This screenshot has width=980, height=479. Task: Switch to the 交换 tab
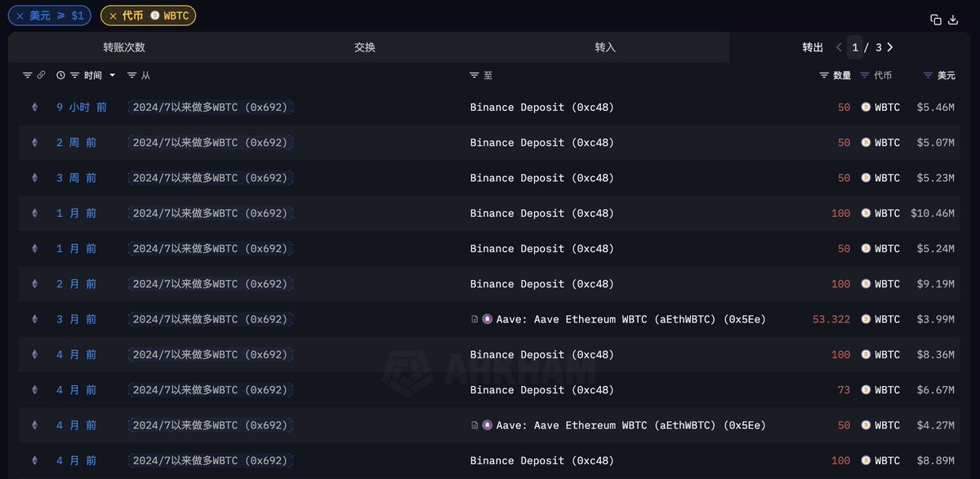coord(365,47)
